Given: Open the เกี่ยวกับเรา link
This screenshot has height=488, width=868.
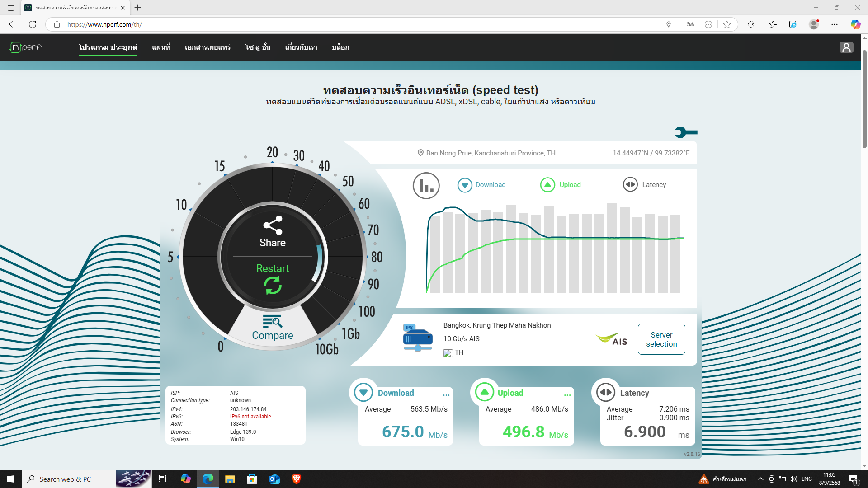Looking at the screenshot, I should (301, 47).
